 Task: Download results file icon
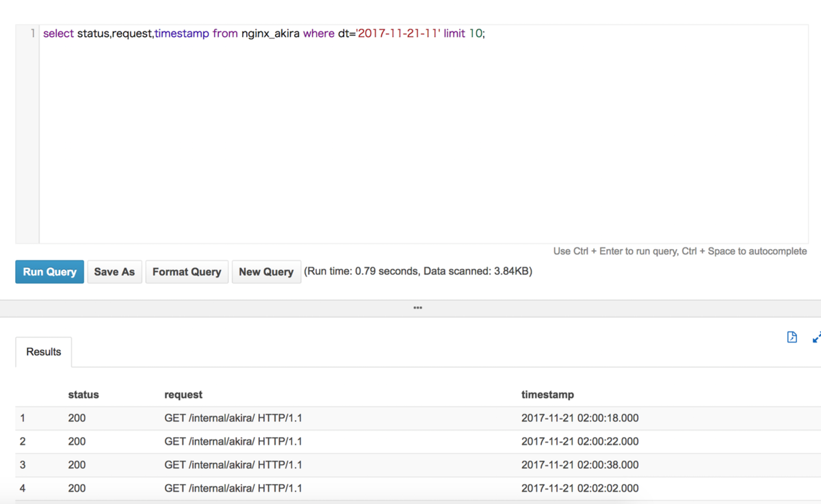point(792,337)
